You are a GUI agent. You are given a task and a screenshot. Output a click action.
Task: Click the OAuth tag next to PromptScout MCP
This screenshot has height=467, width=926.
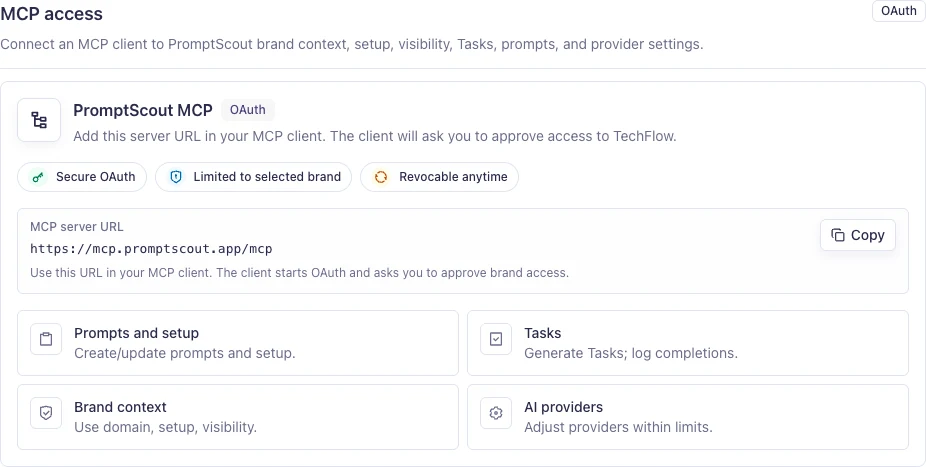(x=247, y=110)
